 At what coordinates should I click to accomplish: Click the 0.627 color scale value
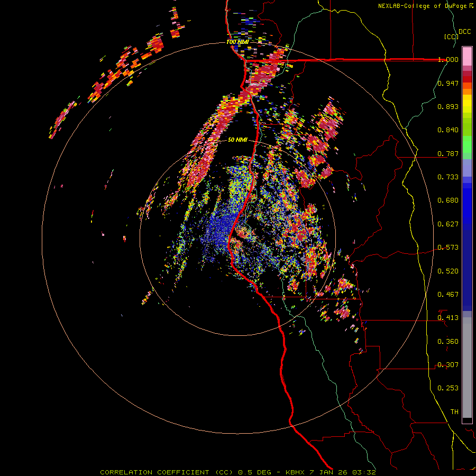[448, 224]
